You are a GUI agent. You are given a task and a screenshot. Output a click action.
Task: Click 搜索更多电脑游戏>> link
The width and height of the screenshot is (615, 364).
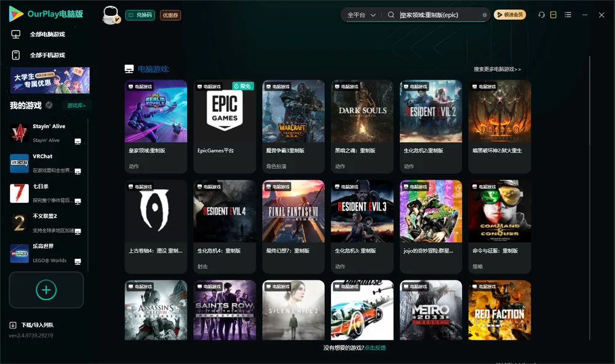(x=497, y=69)
